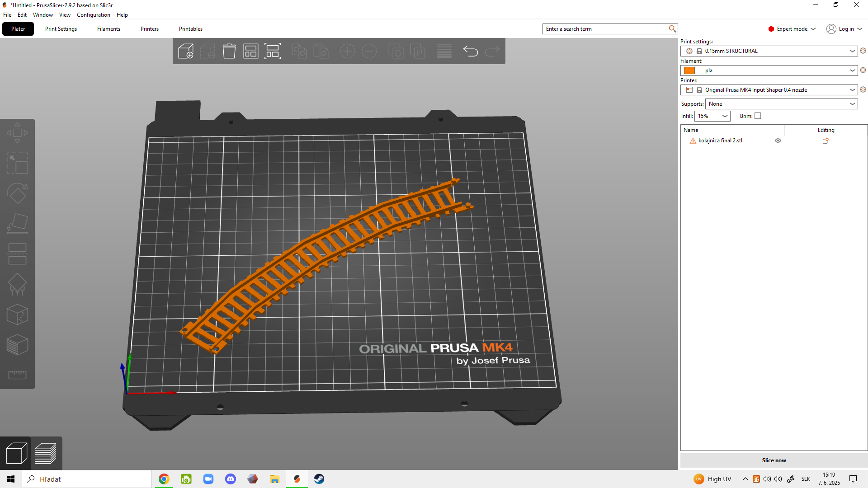The width and height of the screenshot is (868, 488).
Task: Click the Slice now button
Action: pos(774,460)
